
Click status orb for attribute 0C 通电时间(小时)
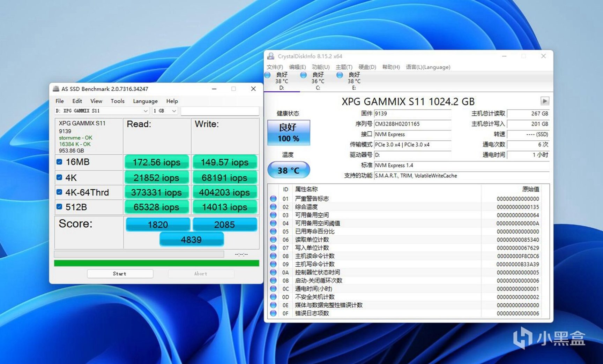click(273, 289)
